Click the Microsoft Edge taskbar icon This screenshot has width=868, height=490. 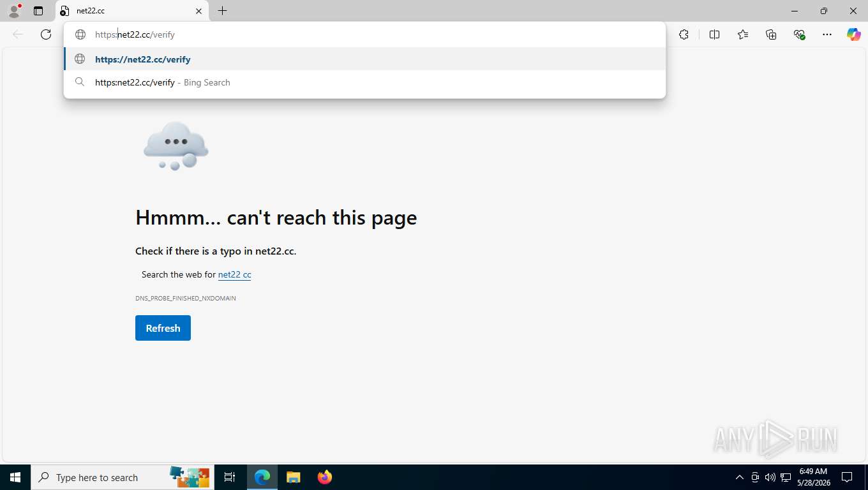point(262,477)
